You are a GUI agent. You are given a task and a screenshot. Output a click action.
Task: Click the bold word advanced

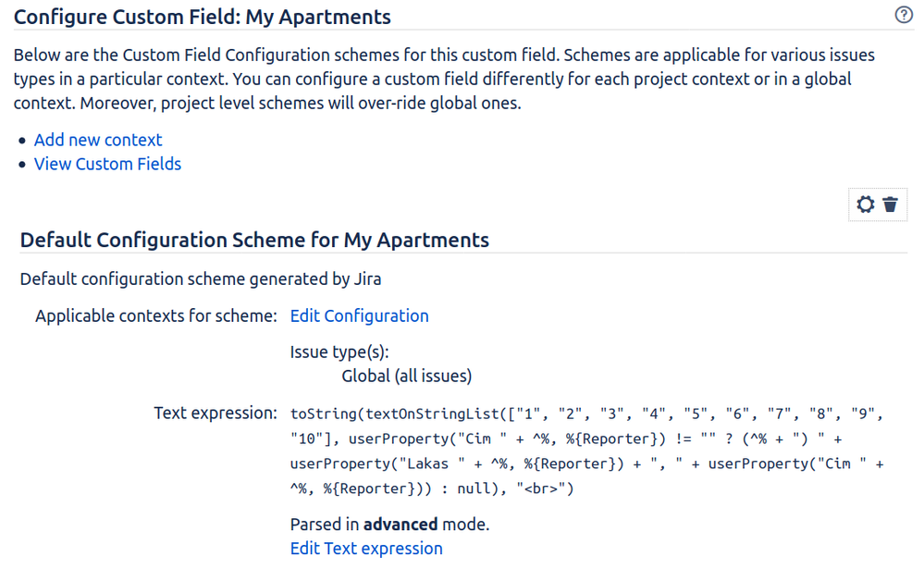tap(400, 525)
